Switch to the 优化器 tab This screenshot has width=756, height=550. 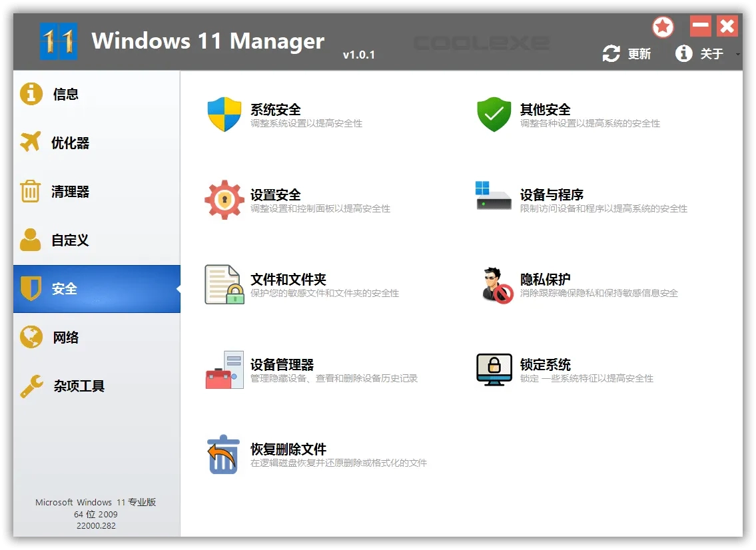pyautogui.click(x=97, y=142)
